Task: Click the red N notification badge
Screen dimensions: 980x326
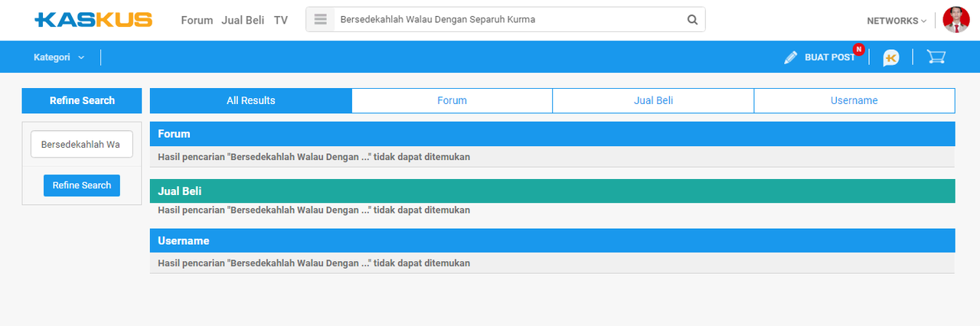Action: [x=858, y=49]
